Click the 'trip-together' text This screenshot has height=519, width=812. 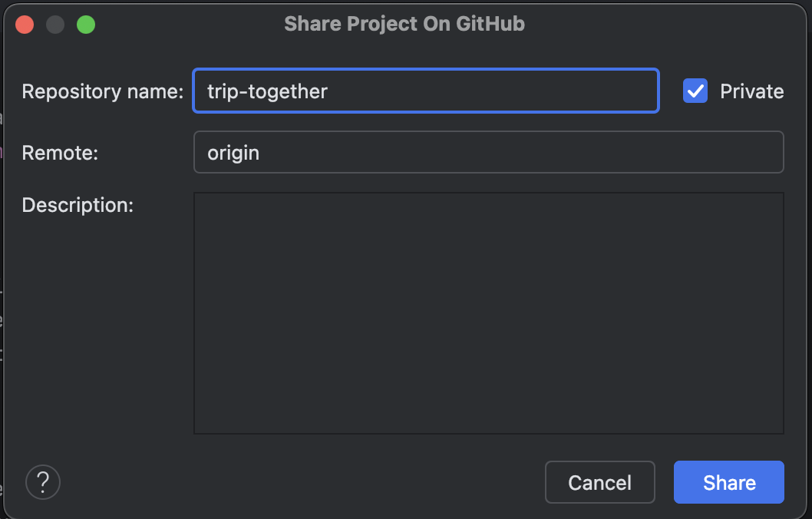tap(267, 92)
